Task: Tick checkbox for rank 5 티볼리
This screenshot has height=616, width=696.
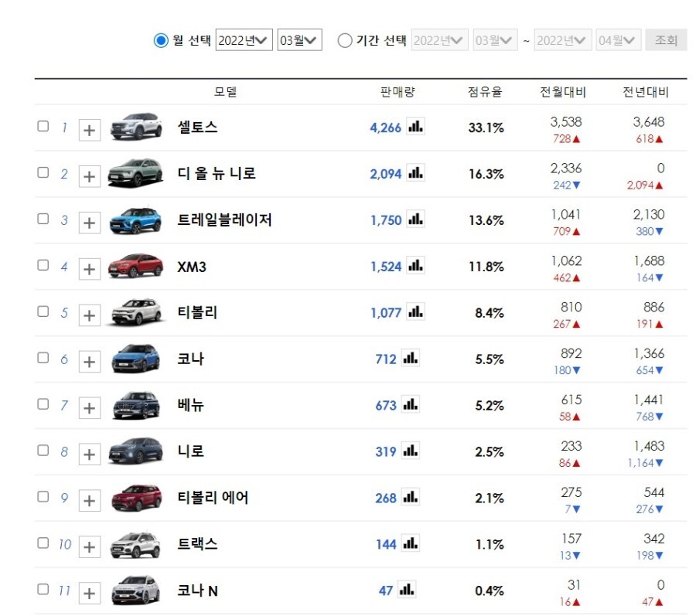Action: (x=43, y=311)
